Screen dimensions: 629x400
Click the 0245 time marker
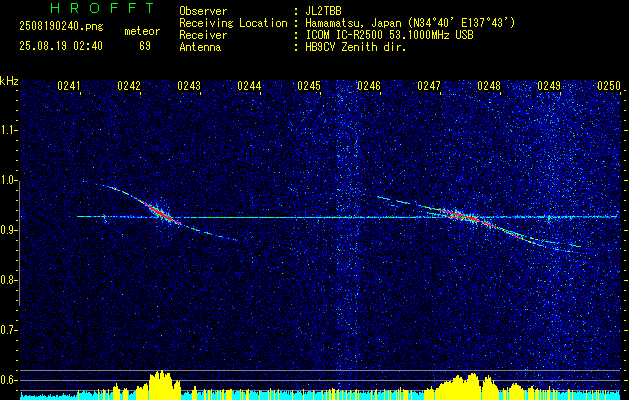309,86
